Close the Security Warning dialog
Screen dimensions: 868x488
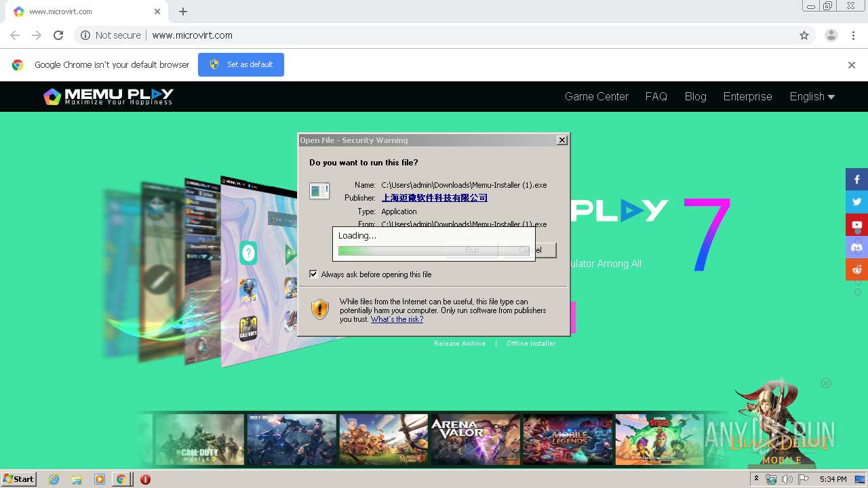pos(561,140)
